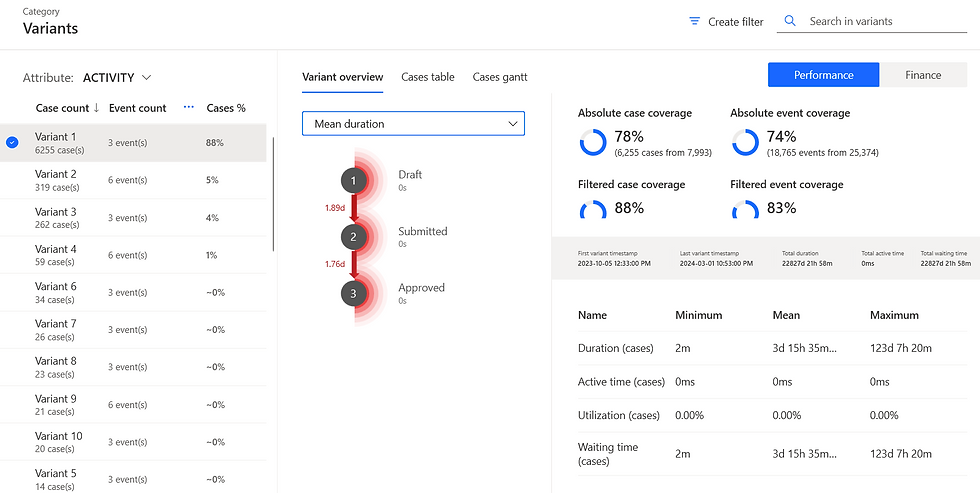Click the Create filter funnel icon

(x=695, y=21)
